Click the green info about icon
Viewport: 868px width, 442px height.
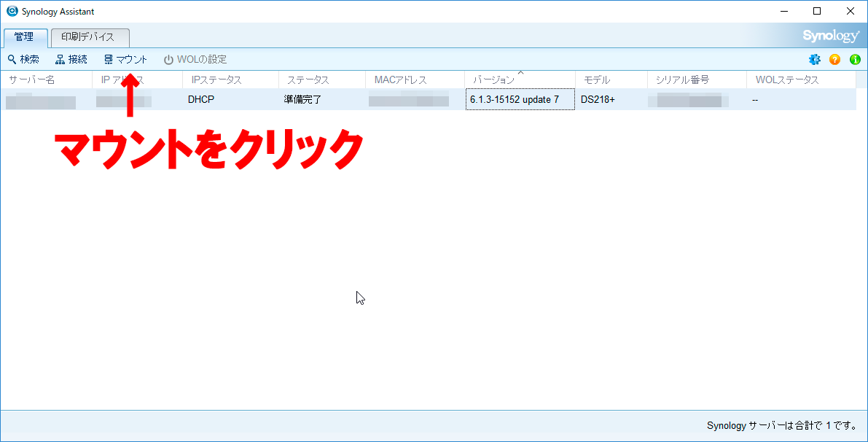(856, 59)
